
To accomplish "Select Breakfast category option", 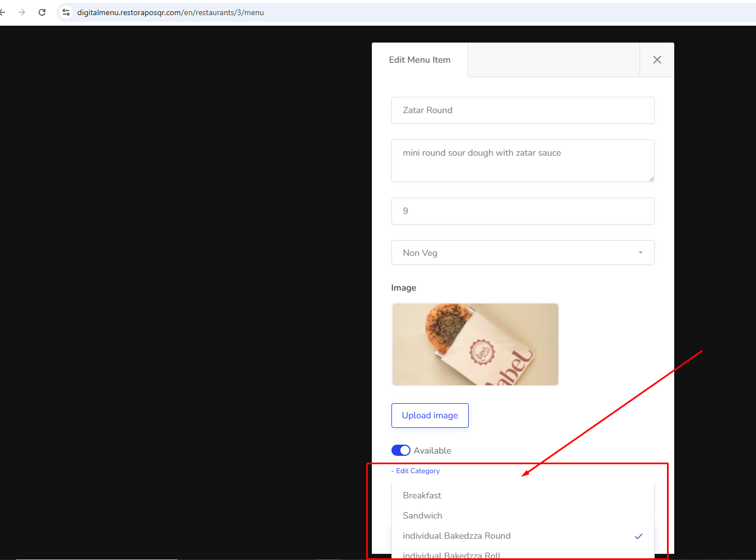I will (522, 496).
